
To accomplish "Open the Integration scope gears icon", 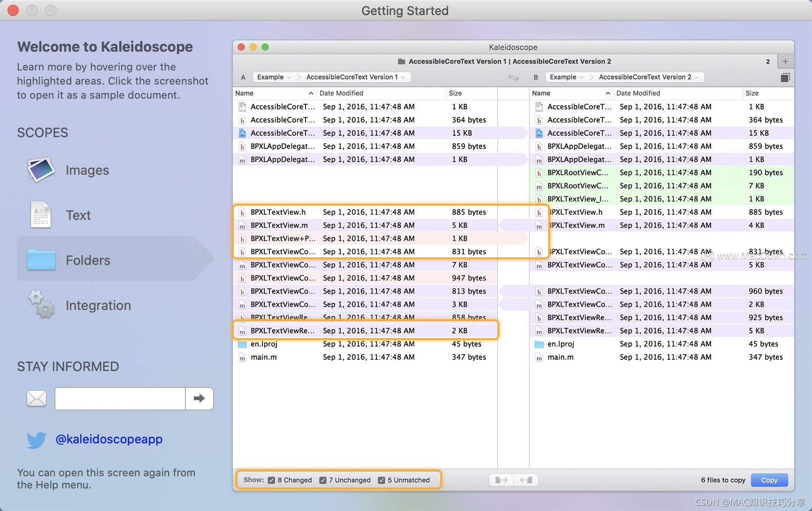I will [x=41, y=305].
